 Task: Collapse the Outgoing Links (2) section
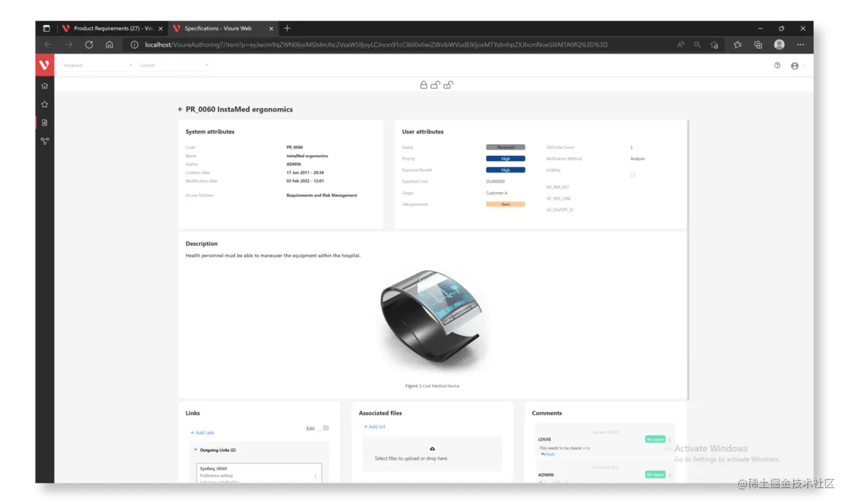tap(195, 450)
